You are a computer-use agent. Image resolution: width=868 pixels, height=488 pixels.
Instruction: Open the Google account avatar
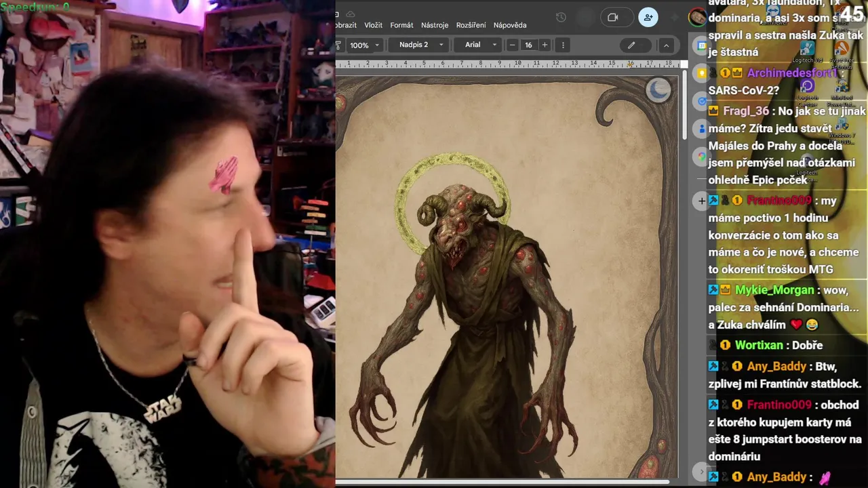[x=696, y=18]
